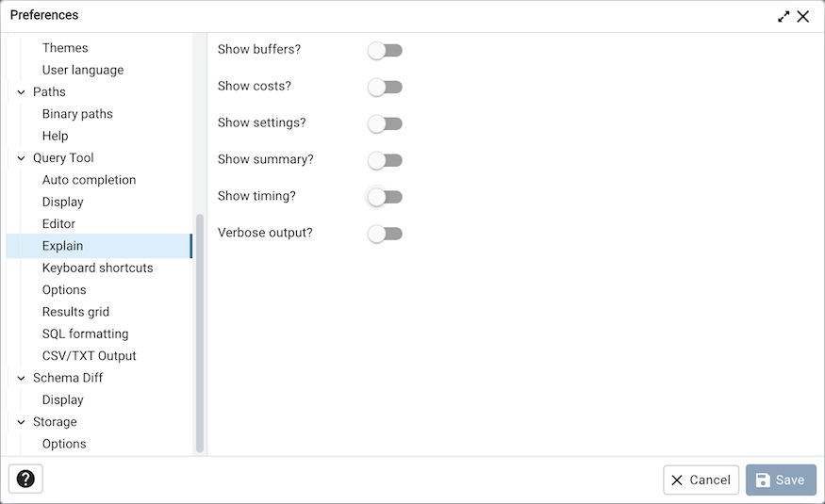Screen dimensions: 825x504
Task: Close the Preferences dialog with the X icon
Action: [803, 16]
